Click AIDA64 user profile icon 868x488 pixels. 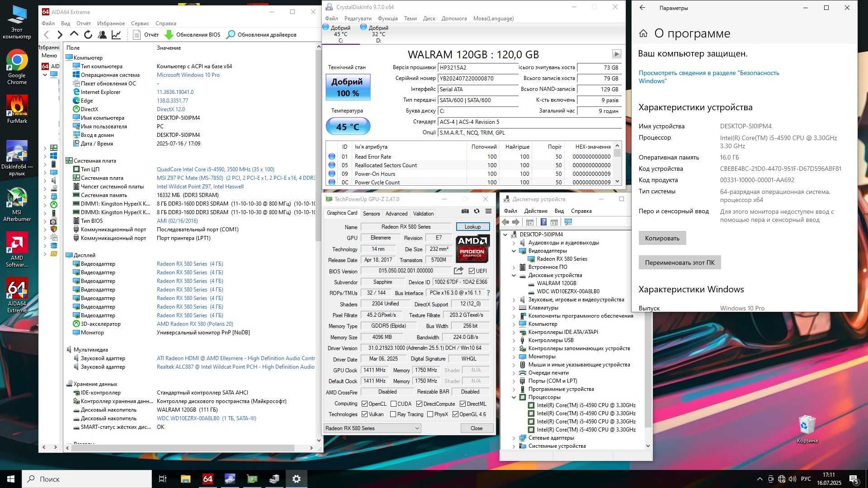pos(102,35)
